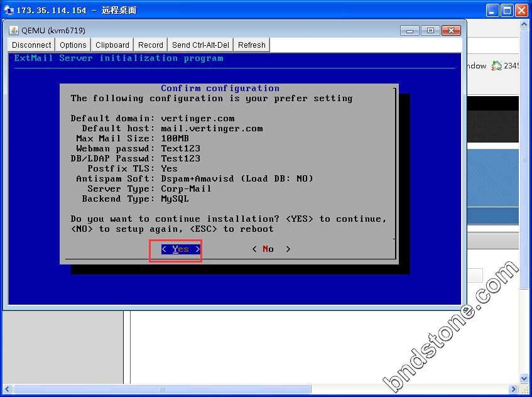
Task: Click the 'MySQL' backend type value
Action: [175, 199]
